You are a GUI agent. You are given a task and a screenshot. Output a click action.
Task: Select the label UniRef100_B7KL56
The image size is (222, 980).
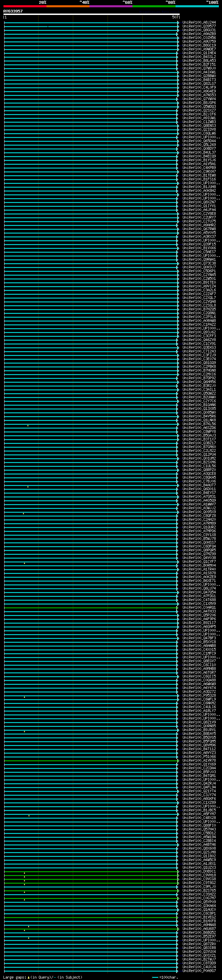click(x=199, y=424)
